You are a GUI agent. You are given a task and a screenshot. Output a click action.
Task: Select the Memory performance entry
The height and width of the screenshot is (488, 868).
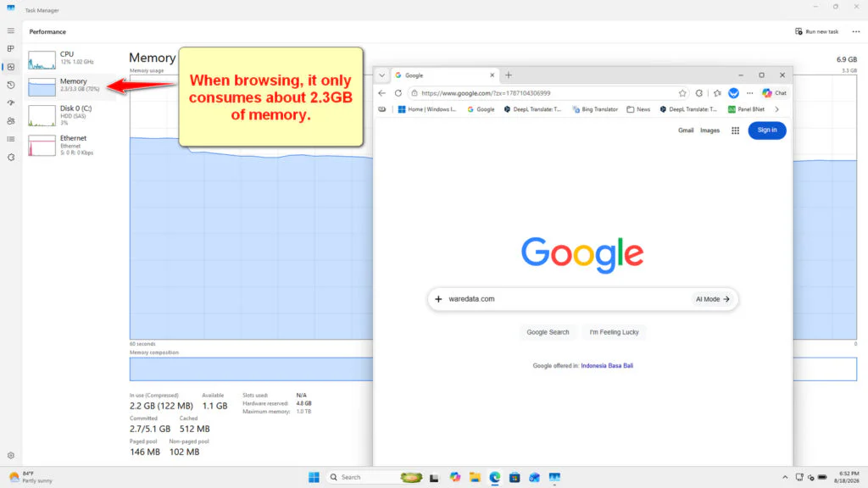point(70,86)
